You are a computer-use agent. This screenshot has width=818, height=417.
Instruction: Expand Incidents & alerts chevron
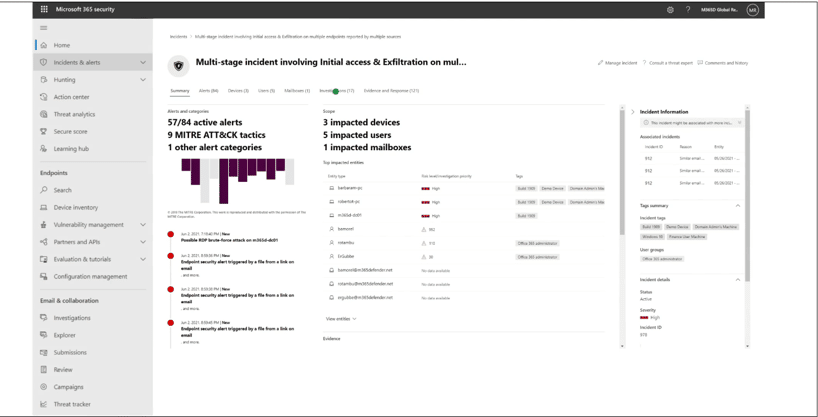(143, 63)
